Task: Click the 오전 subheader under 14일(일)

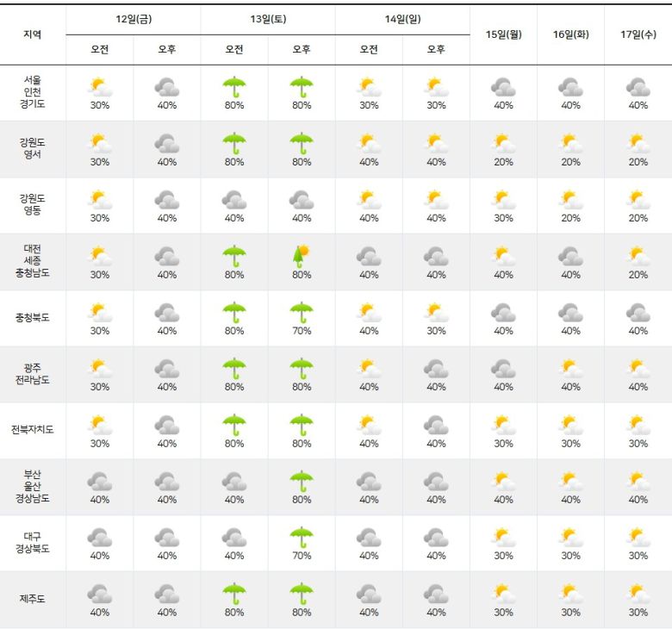Action: [369, 50]
